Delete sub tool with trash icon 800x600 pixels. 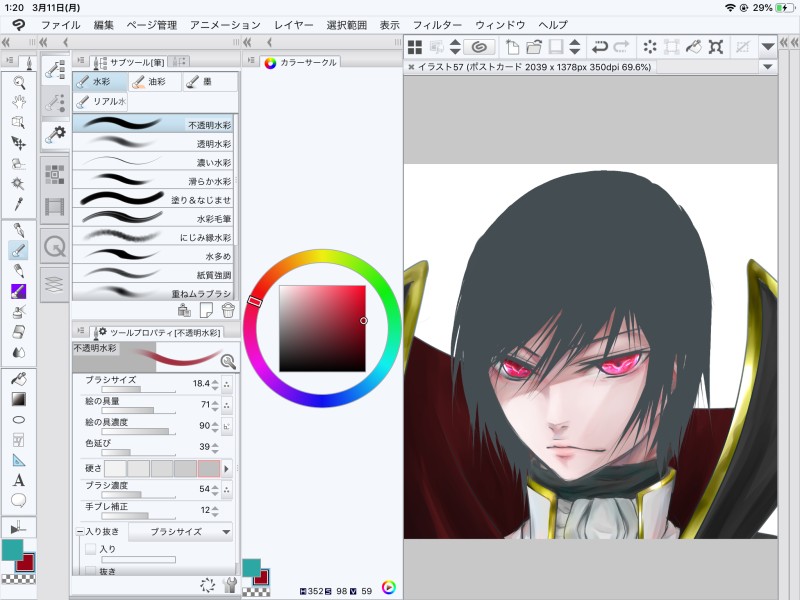[x=228, y=309]
